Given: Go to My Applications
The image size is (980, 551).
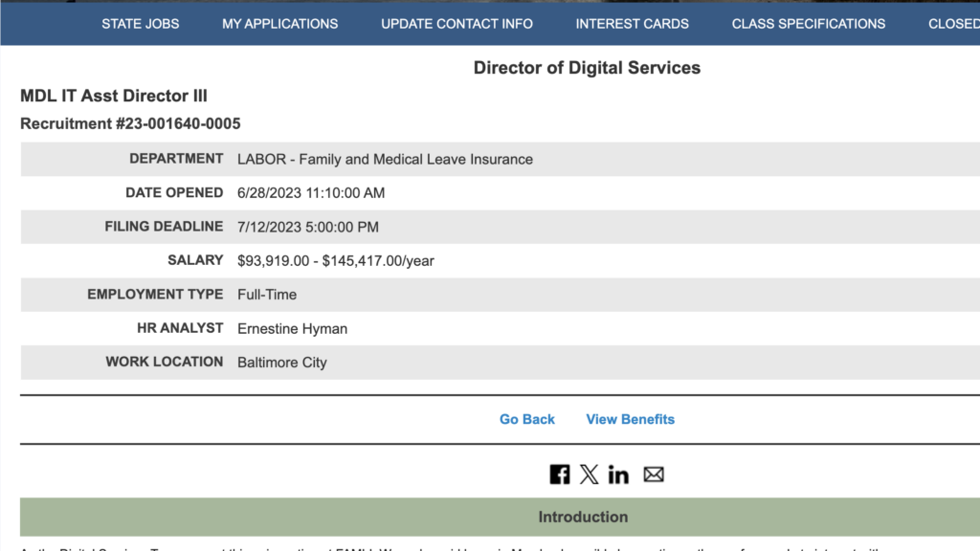Looking at the screenshot, I should 280,24.
